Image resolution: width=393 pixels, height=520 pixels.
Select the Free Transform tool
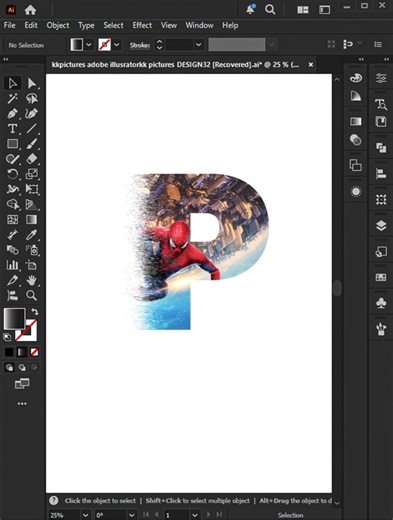32,189
